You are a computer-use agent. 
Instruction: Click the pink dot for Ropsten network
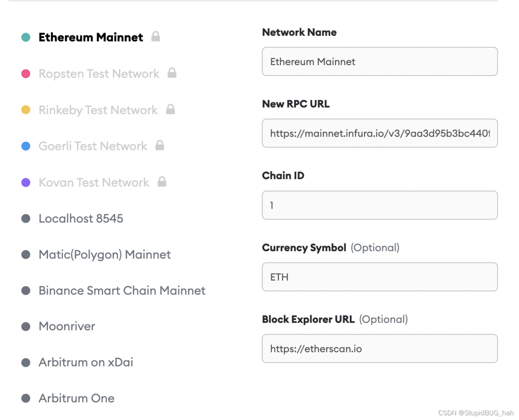coord(26,73)
